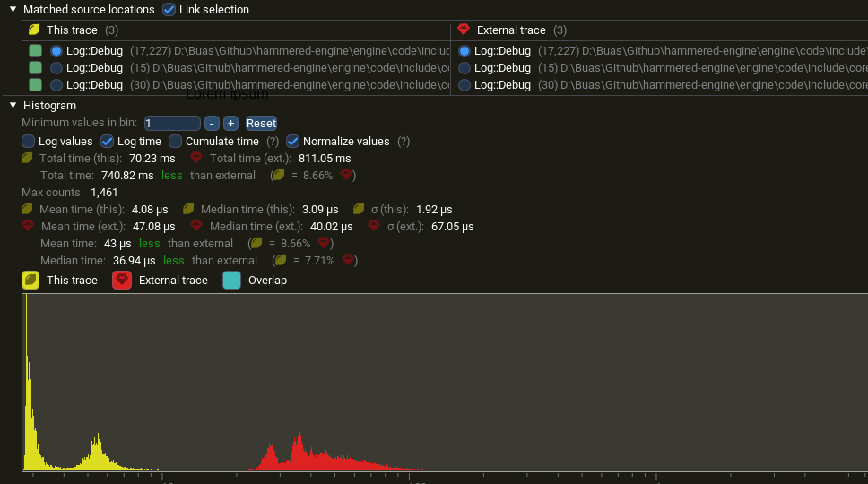Select Log::Debug (15) radio in This trace
This screenshot has width=868, height=484.
[x=56, y=68]
